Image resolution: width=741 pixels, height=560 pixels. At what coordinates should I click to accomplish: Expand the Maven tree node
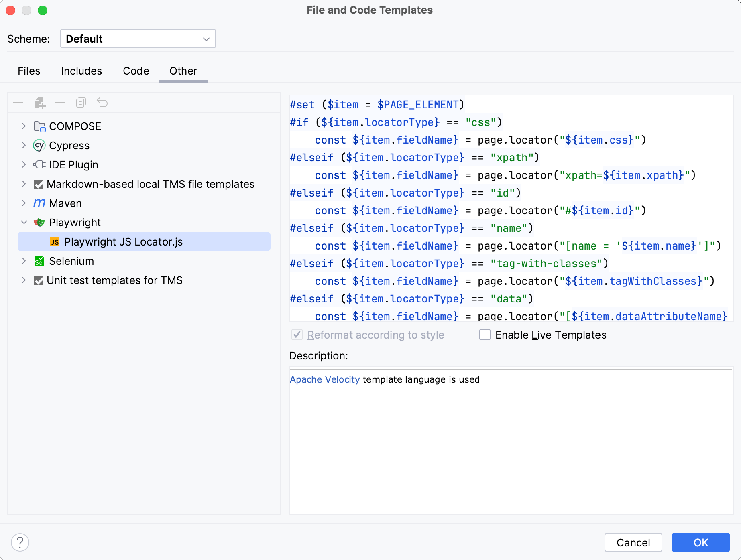point(24,203)
